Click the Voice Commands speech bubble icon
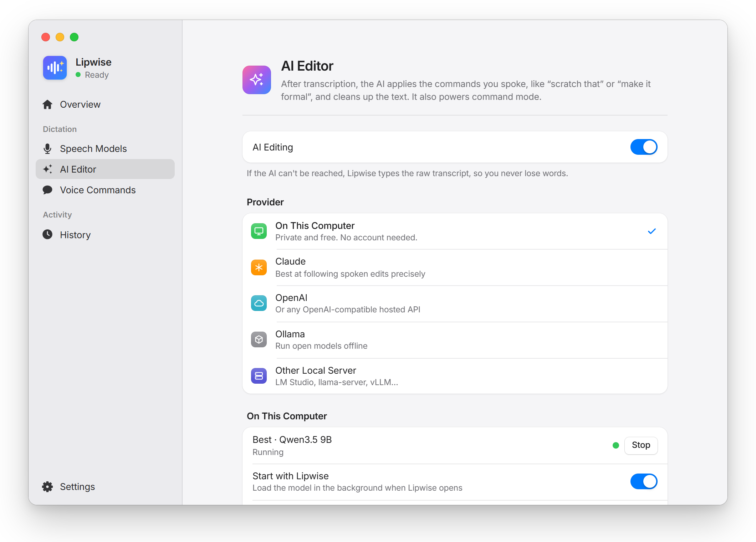 coord(47,190)
